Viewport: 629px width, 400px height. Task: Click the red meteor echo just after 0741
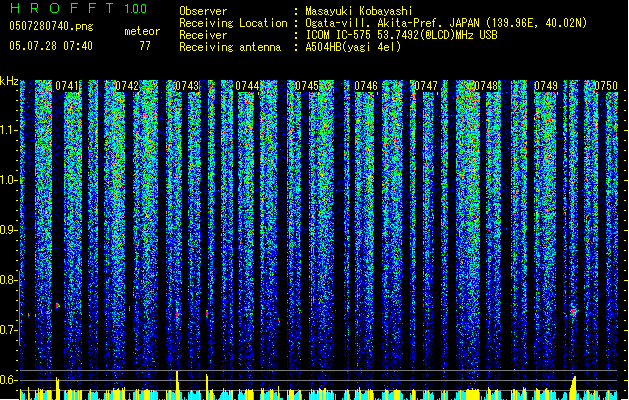[58, 306]
